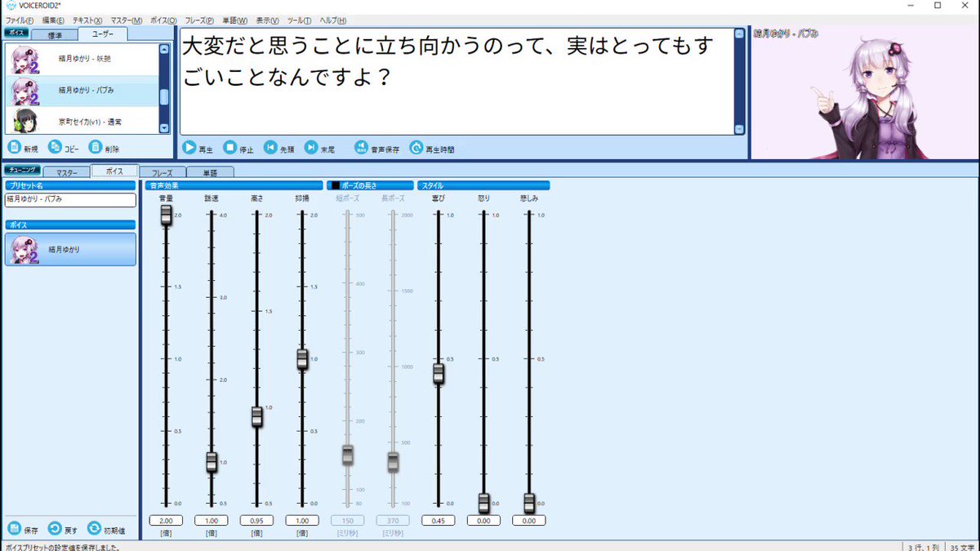Click the 短ポーズ slider handle
The image size is (980, 551).
tap(347, 455)
